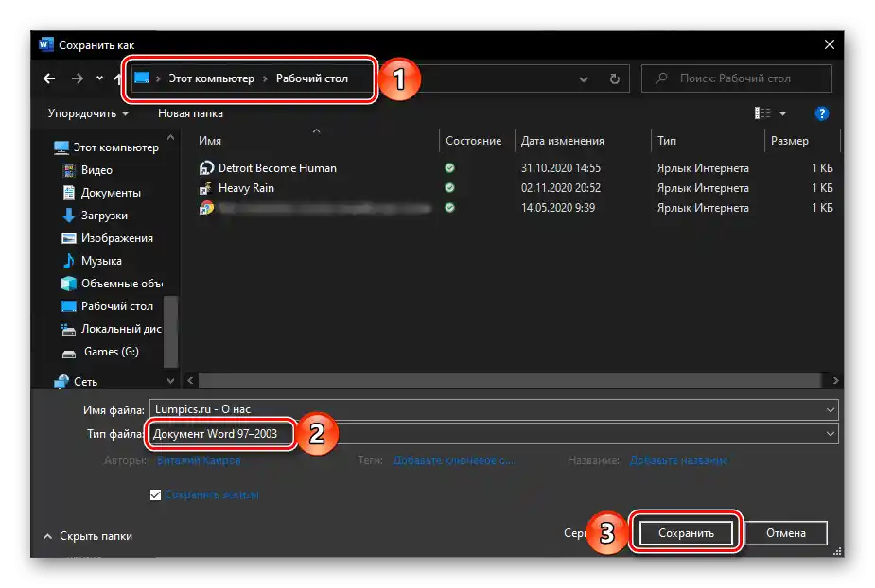This screenshot has height=588, width=875.
Task: Click the Heavy Rain shortcut icon
Action: coord(206,188)
